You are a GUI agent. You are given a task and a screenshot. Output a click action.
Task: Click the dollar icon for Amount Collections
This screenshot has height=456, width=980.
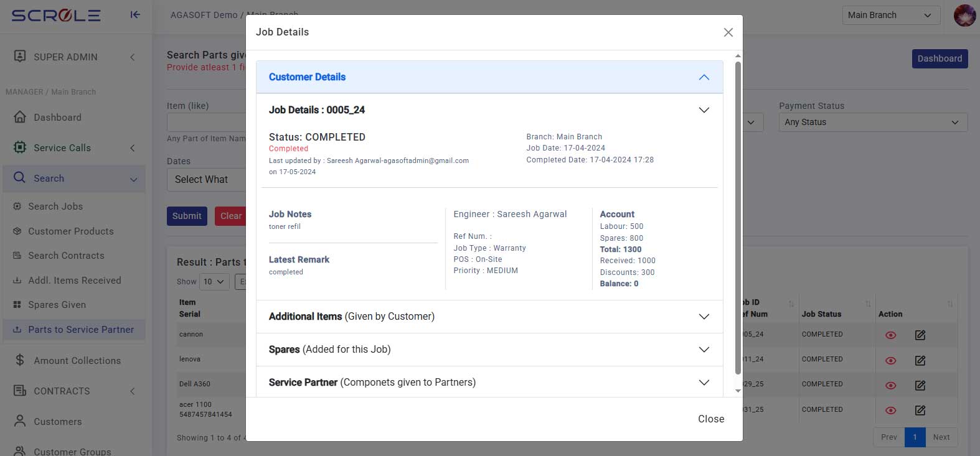(x=20, y=360)
